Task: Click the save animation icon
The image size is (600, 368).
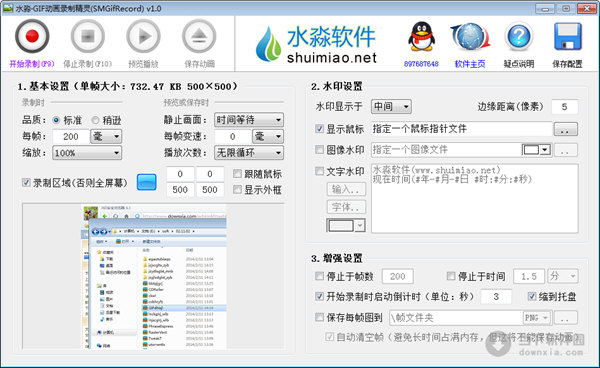Action: point(199,36)
